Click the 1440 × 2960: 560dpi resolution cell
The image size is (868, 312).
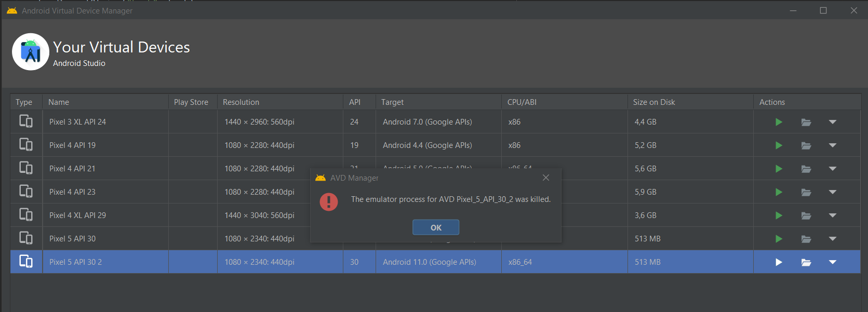tap(280, 122)
